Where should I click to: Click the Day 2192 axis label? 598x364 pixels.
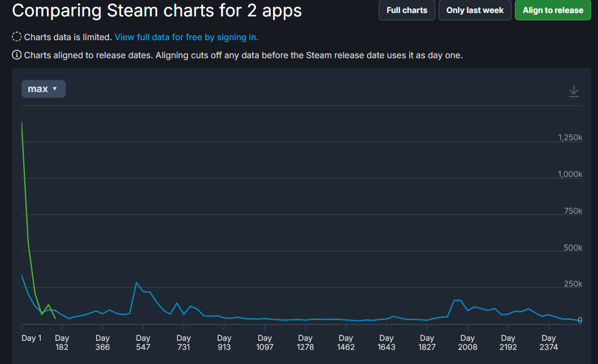pos(508,343)
